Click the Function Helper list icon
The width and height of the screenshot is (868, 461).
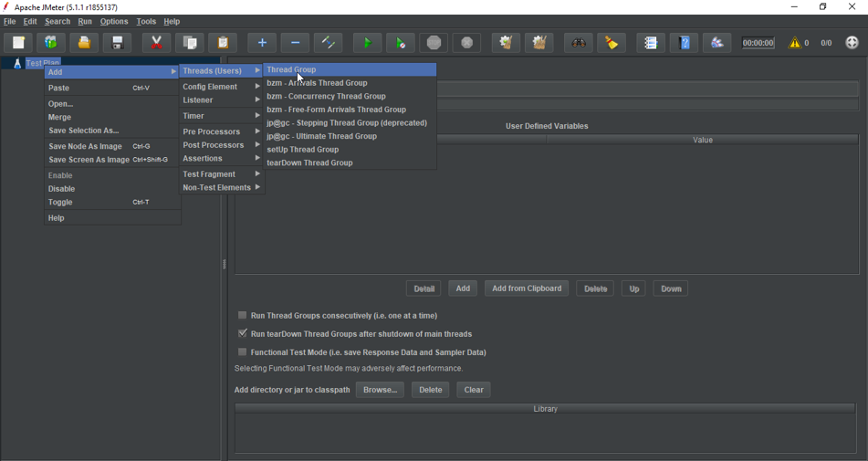(x=651, y=43)
